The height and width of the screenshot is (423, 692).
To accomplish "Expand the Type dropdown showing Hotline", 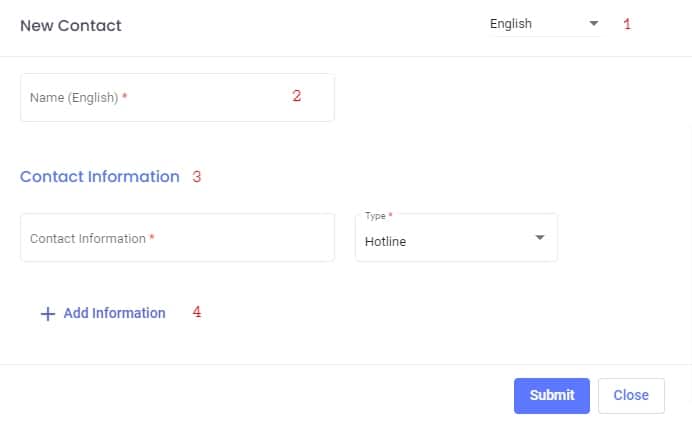I will pos(456,239).
